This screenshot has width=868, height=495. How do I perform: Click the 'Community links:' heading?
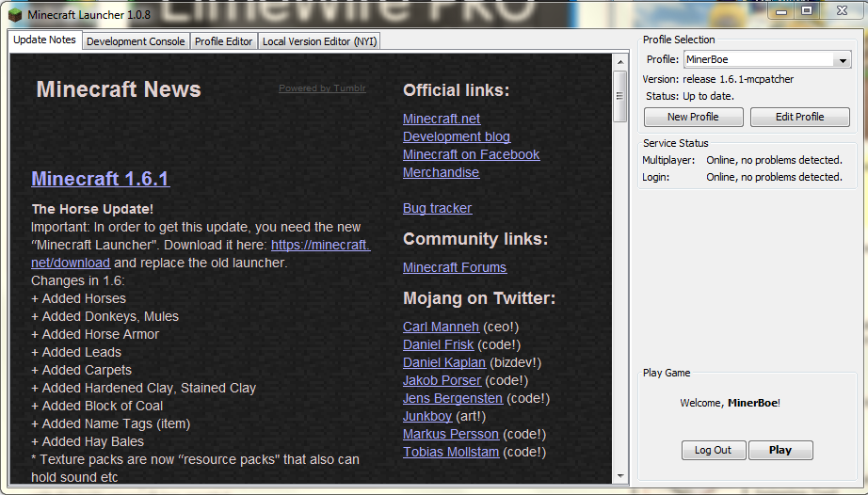[x=475, y=239]
